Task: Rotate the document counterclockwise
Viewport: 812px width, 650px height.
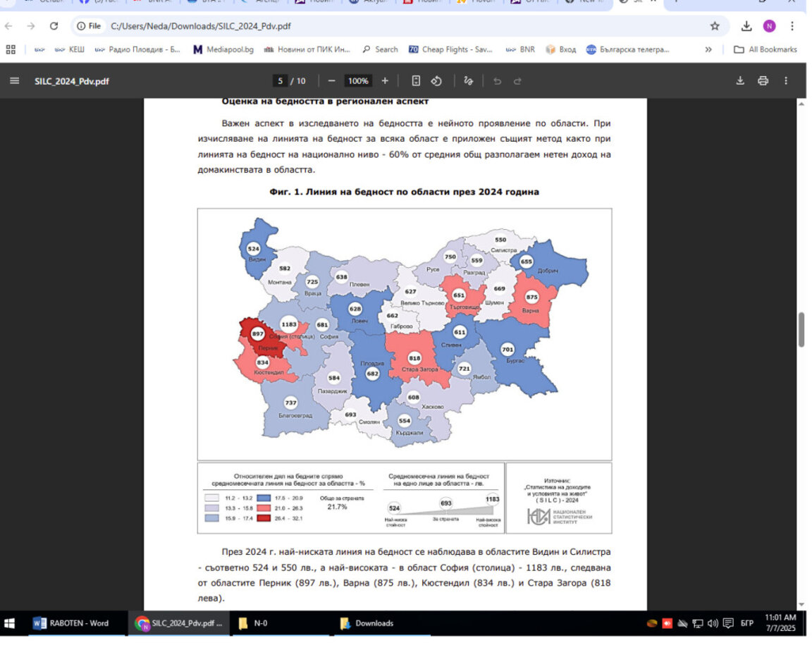Action: pos(436,81)
